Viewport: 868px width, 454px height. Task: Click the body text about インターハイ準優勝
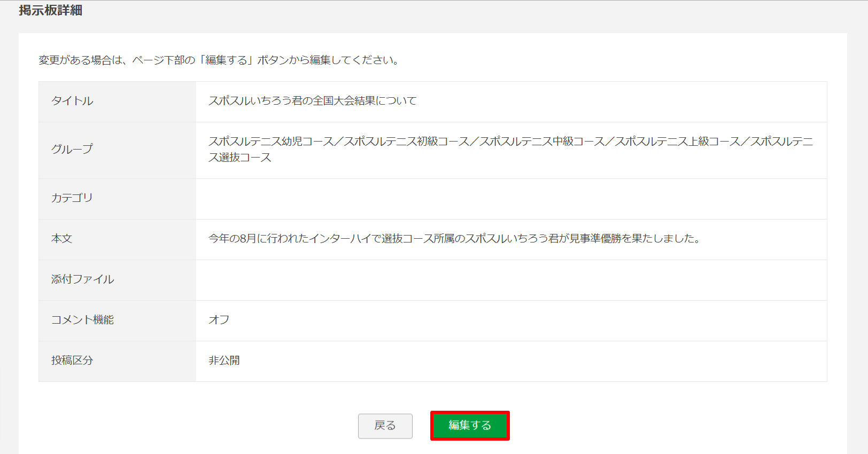(x=455, y=239)
